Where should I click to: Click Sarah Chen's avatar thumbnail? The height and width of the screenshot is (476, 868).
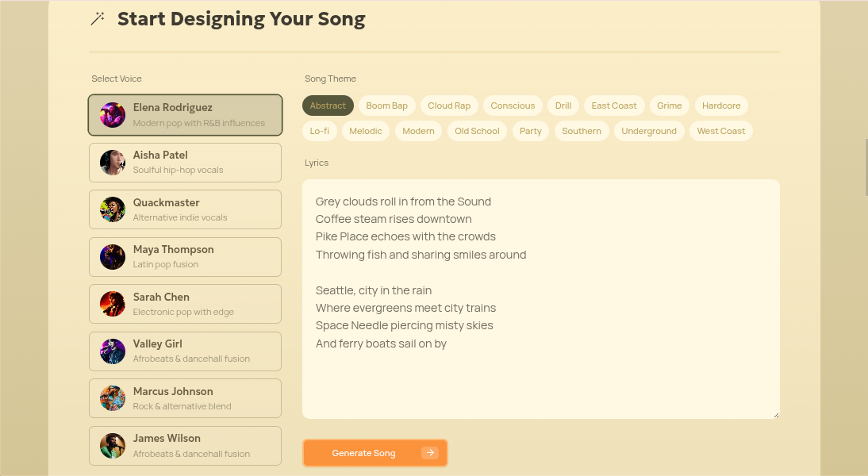[112, 303]
